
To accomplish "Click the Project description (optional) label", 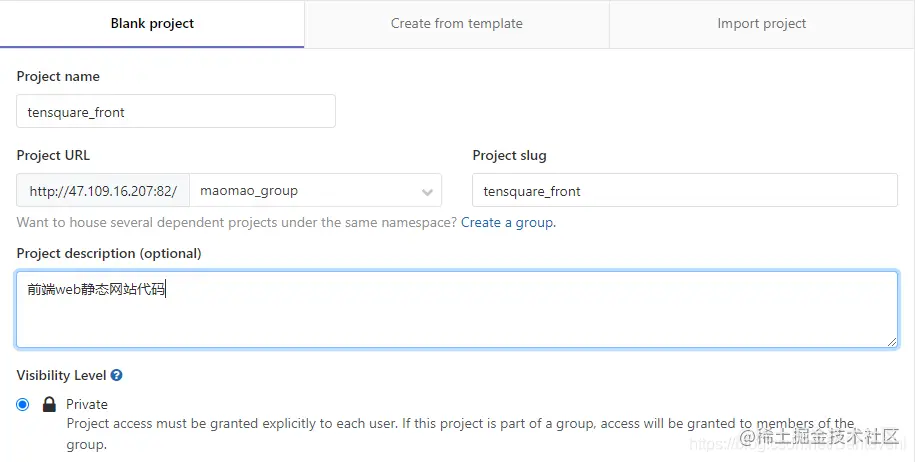I will tap(109, 254).
